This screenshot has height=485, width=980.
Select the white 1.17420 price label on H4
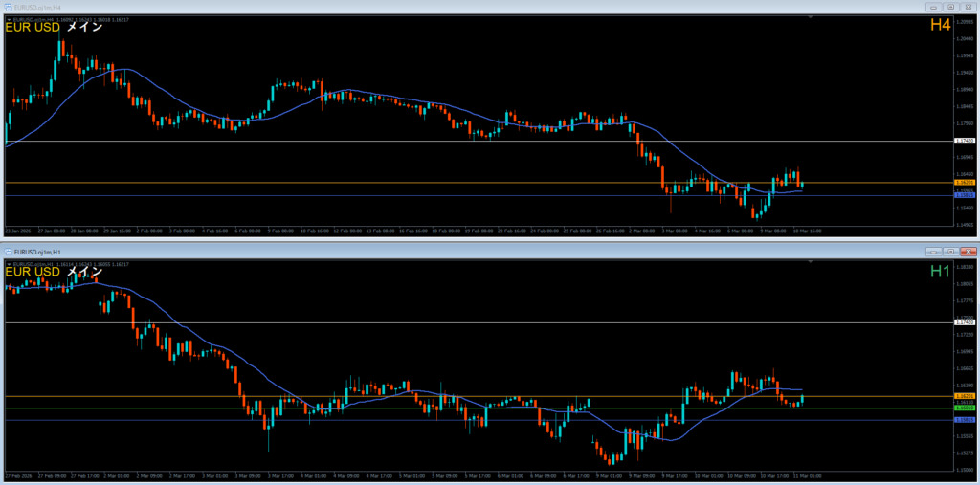965,141
